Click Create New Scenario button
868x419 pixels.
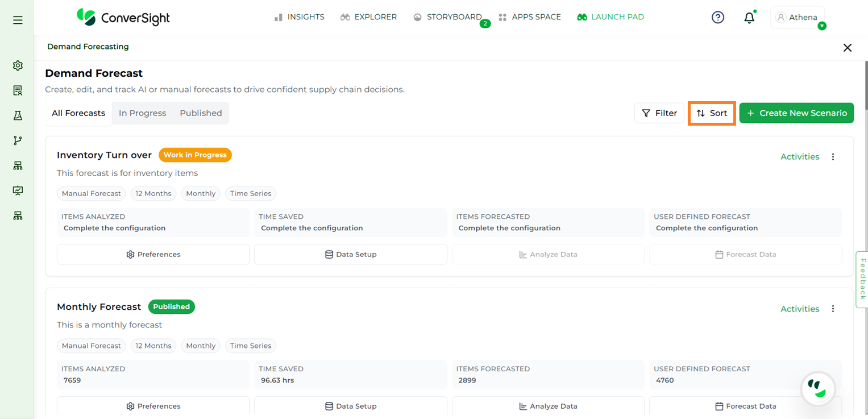pyautogui.click(x=796, y=113)
